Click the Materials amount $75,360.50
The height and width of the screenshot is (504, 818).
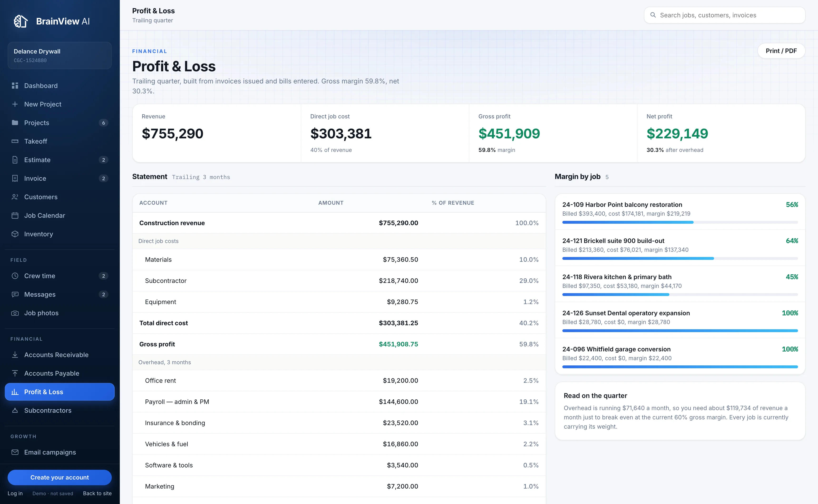400,259
